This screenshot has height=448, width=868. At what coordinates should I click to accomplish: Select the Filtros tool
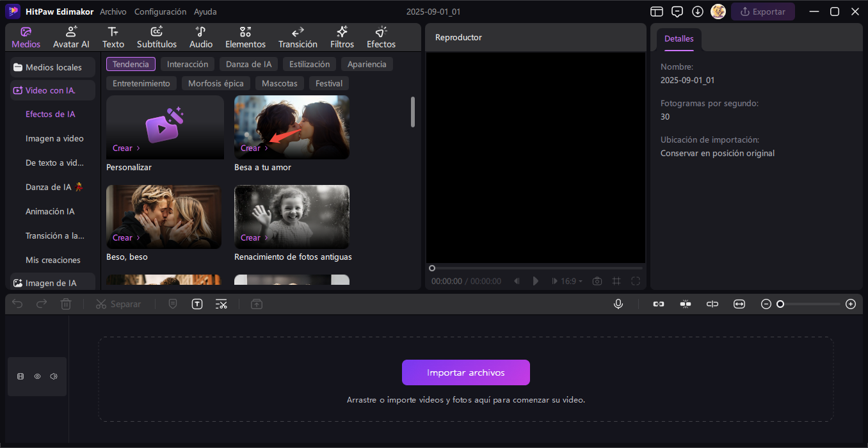tap(342, 36)
